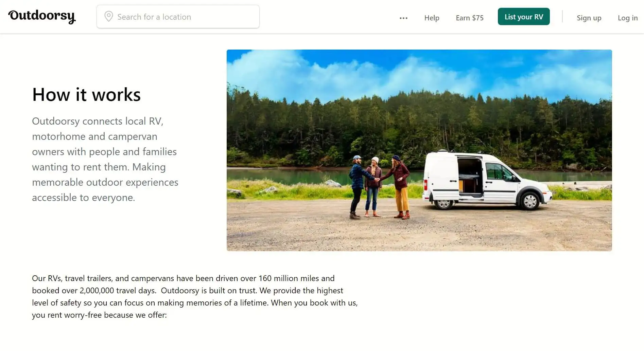Click the 'How it works' heading

point(86,94)
